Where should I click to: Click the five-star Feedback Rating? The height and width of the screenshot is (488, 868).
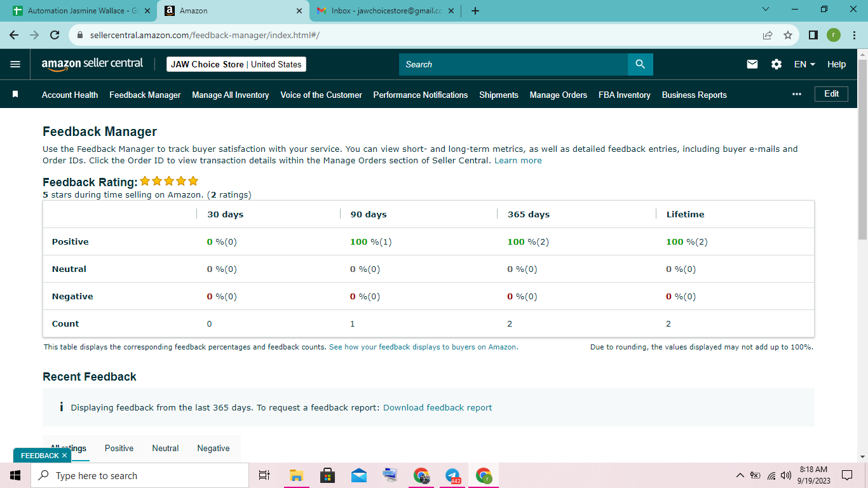(169, 181)
